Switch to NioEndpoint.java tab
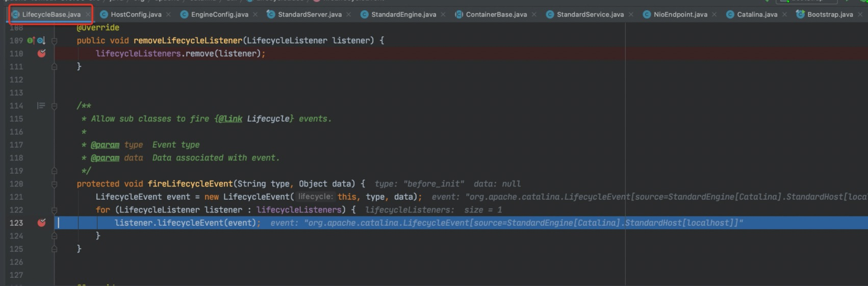Image resolution: width=868 pixels, height=286 pixels. click(x=680, y=14)
